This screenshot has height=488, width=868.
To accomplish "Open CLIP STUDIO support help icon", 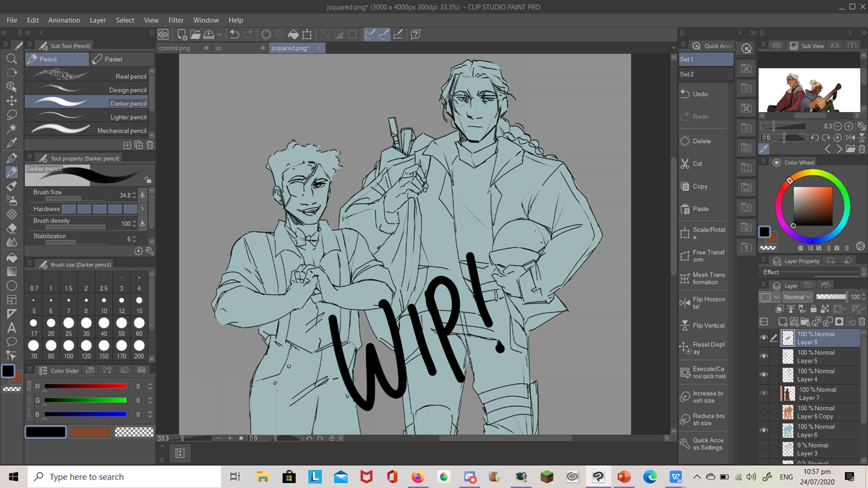I will tap(416, 34).
